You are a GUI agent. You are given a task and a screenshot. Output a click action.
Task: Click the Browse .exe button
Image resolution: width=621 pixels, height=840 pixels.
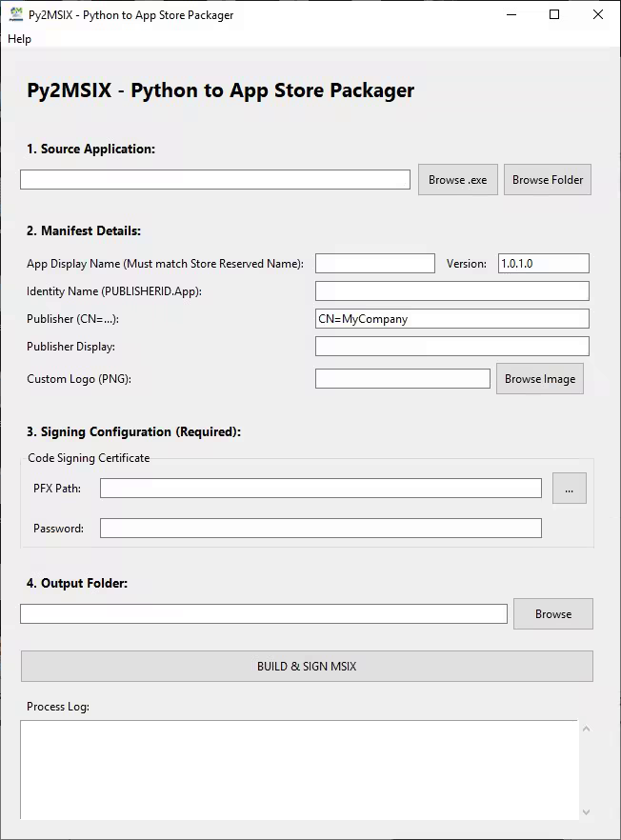pos(457,179)
